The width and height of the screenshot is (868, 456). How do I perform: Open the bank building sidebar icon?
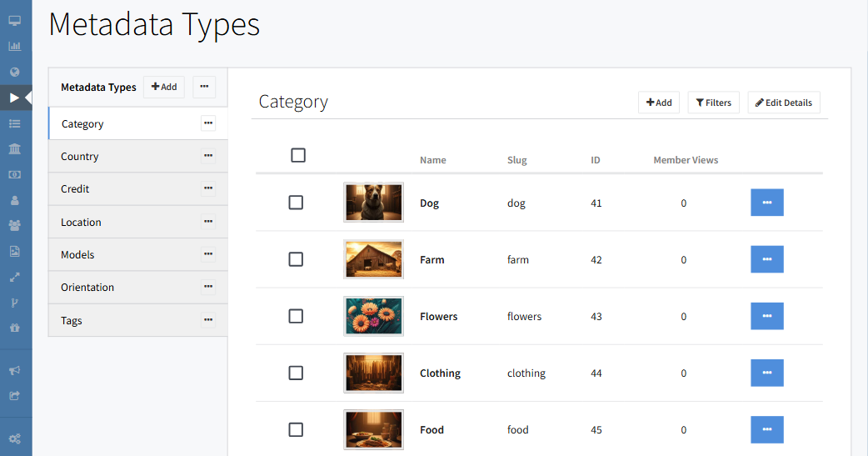(14, 149)
